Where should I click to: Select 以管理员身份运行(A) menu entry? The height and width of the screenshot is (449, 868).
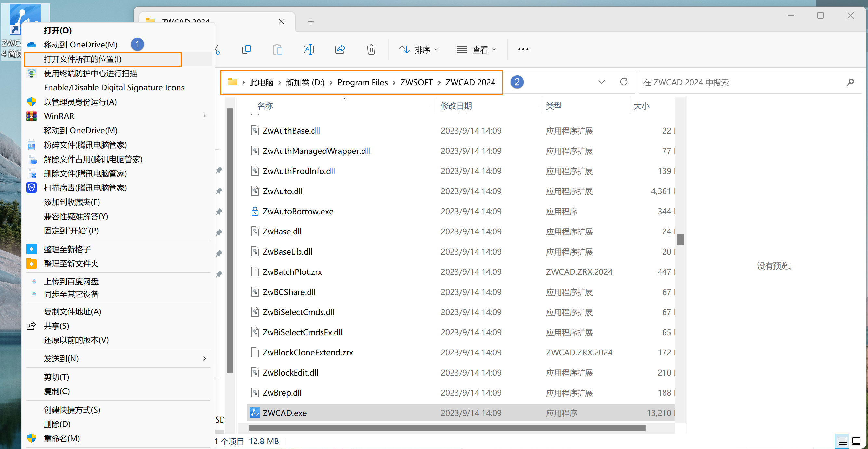tap(118, 102)
